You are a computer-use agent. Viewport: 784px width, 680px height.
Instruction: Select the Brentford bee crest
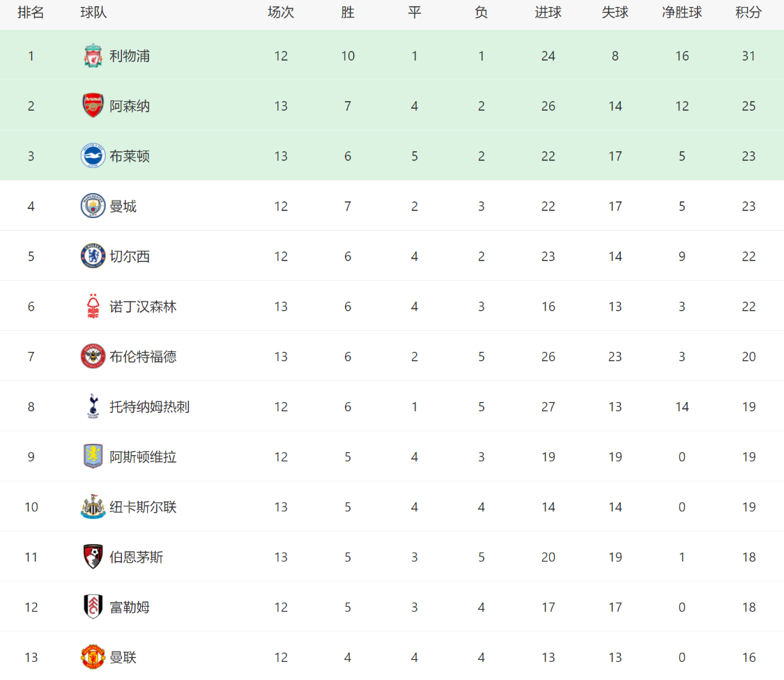click(x=93, y=356)
